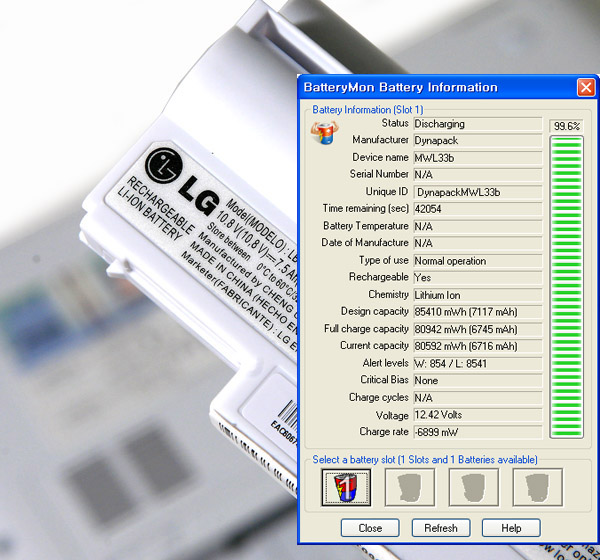Click the 99.6% charge percentage value
This screenshot has width=600, height=560.
[x=566, y=126]
